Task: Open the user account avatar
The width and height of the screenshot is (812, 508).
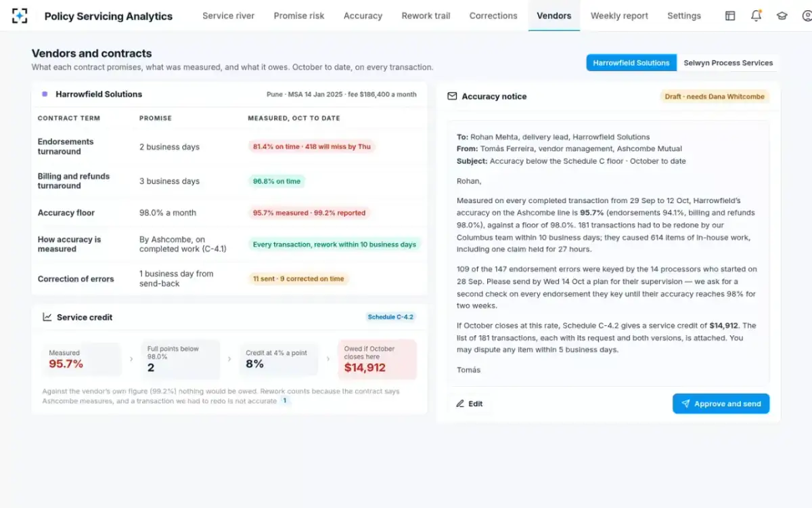Action: pos(807,16)
